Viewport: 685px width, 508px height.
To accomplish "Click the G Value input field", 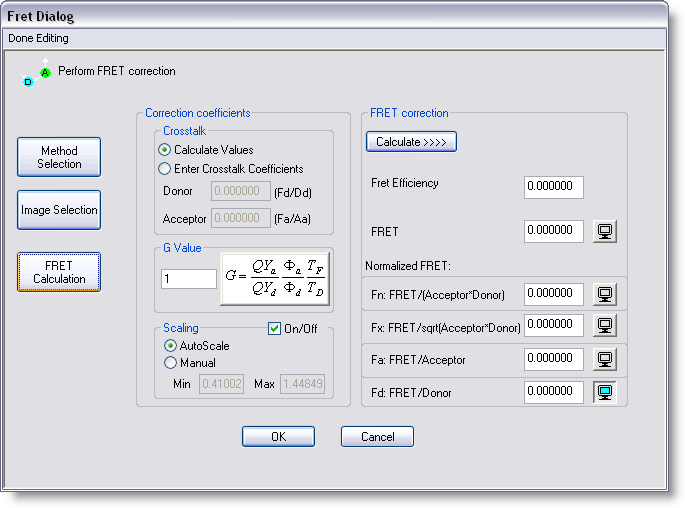I will tap(189, 279).
